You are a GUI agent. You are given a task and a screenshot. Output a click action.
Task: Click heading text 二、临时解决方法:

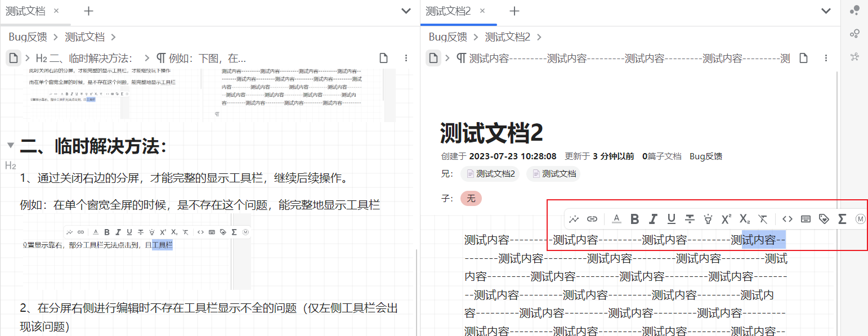(93, 146)
